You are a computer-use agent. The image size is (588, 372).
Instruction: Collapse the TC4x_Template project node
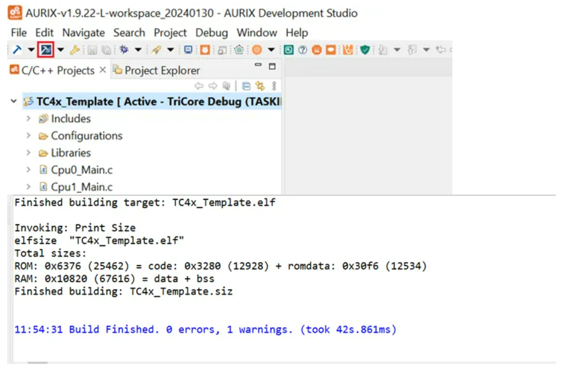(x=14, y=101)
